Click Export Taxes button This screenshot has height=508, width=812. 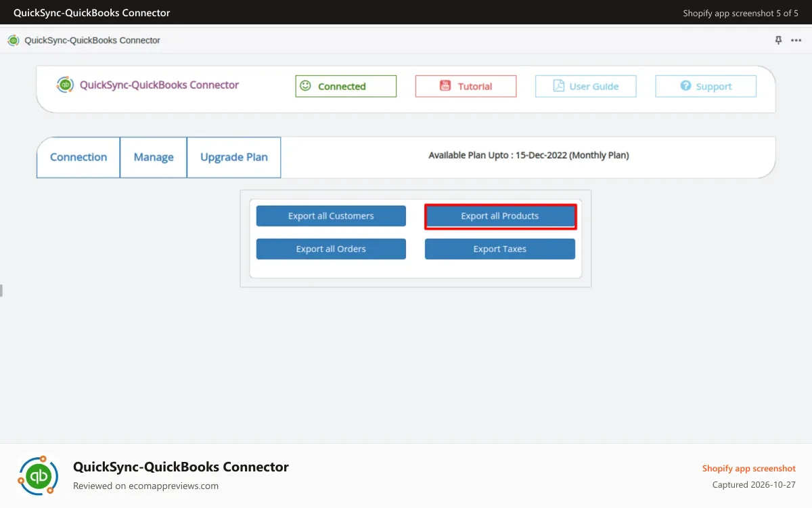500,249
